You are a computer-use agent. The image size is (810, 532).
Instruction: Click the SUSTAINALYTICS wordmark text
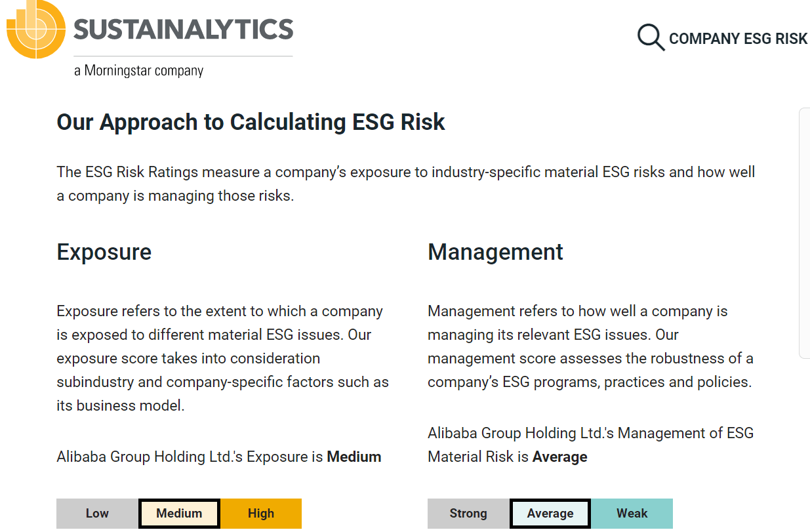[184, 29]
